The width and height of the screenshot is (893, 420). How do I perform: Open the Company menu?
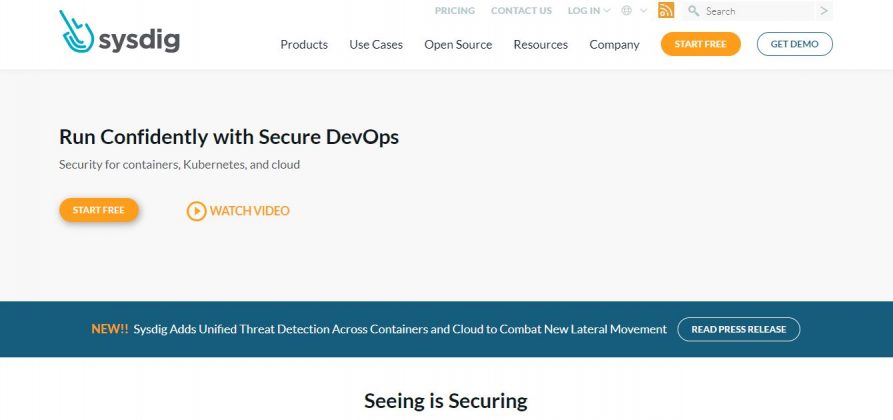point(614,44)
